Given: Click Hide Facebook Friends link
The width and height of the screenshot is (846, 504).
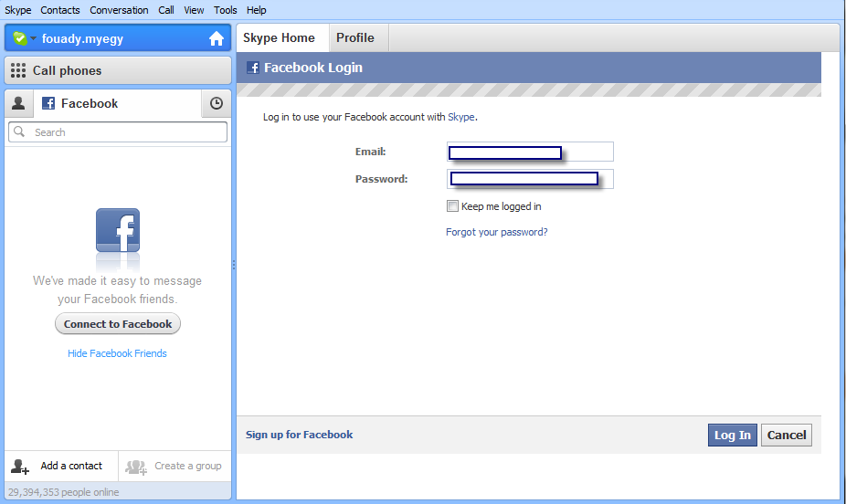Looking at the screenshot, I should point(117,353).
